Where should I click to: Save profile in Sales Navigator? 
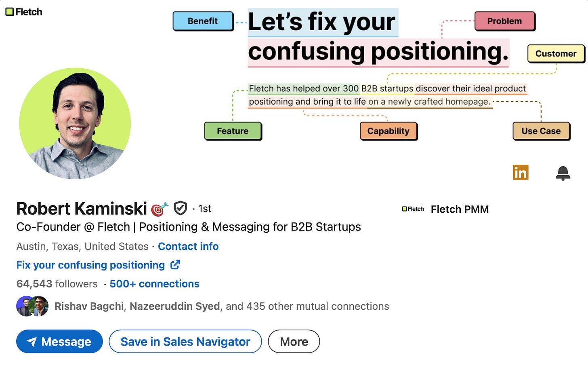tap(185, 341)
